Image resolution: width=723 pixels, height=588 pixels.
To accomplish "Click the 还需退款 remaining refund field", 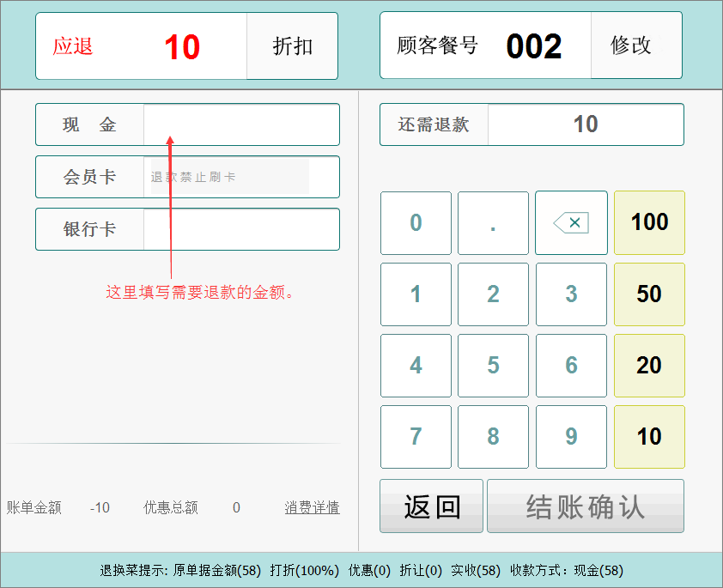I will click(585, 125).
